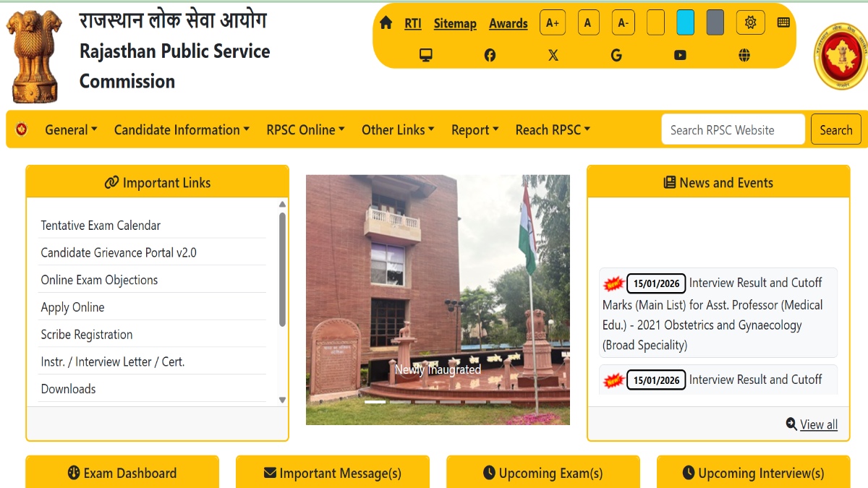868x488 pixels.
Task: Click the desktop monitor icon
Action: 426,55
